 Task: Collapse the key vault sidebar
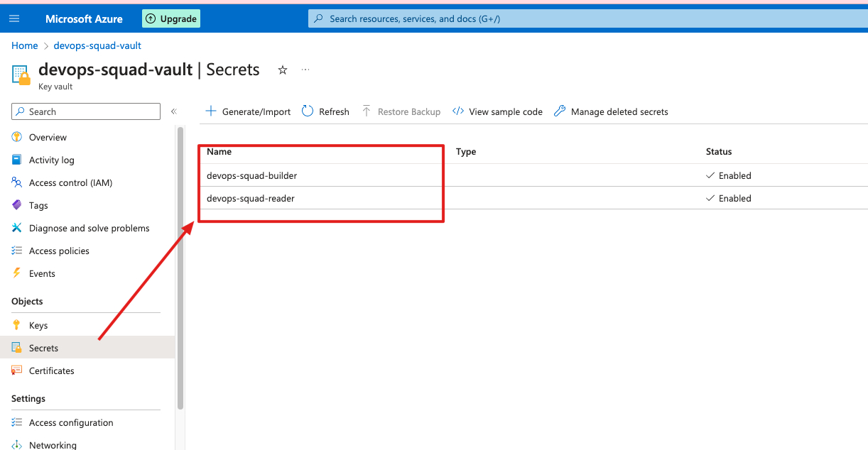pos(174,111)
